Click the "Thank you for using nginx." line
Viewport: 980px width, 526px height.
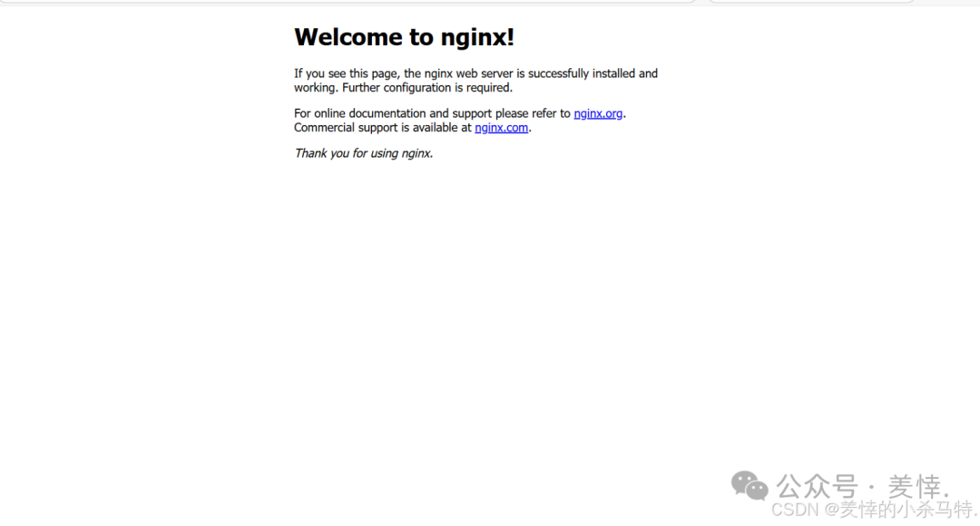coord(364,153)
